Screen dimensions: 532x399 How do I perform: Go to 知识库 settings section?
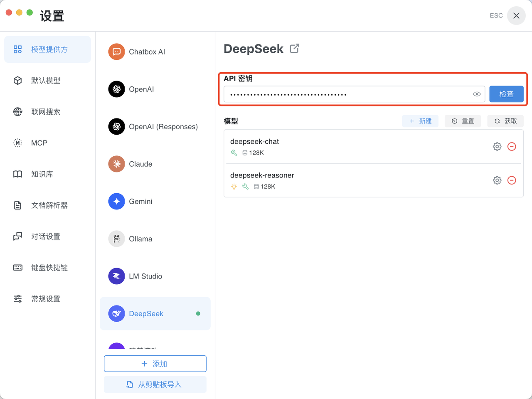(x=42, y=174)
